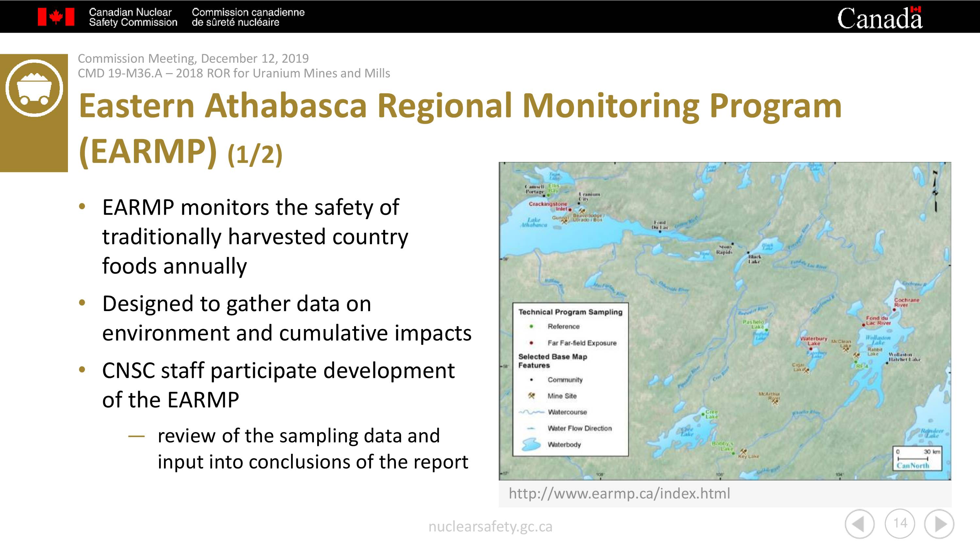This screenshot has height=551, width=980.
Task: Click the Bobby's Lake reference label
Action: (x=723, y=446)
